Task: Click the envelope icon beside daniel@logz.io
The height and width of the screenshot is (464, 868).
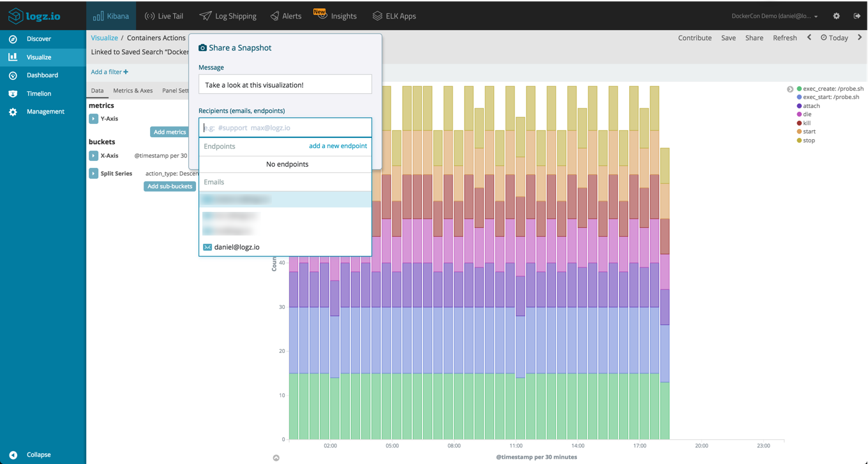Action: click(x=207, y=247)
